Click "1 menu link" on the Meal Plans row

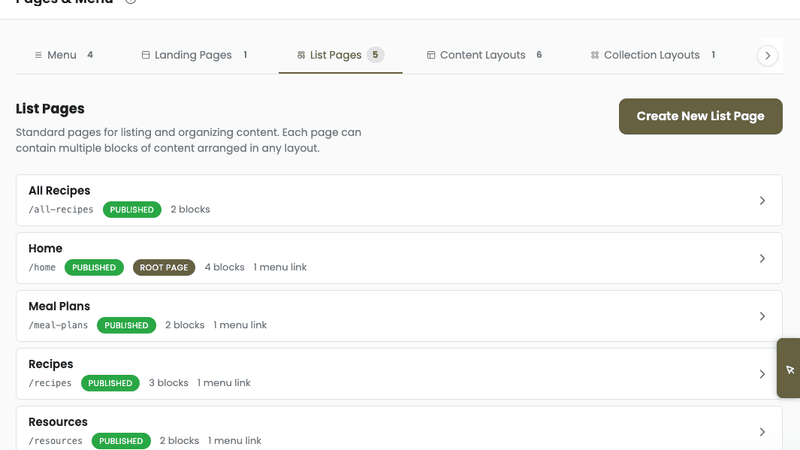[240, 325]
